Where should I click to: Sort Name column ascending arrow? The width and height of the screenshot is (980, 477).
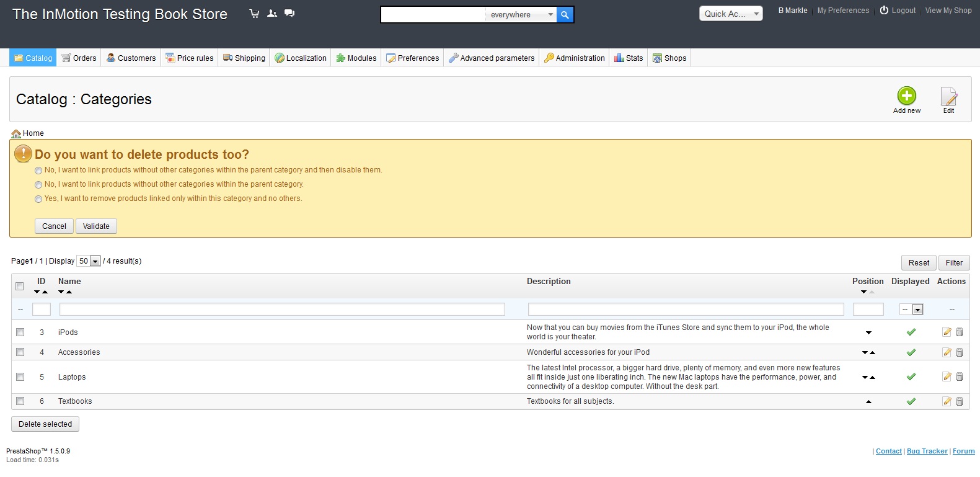[69, 292]
